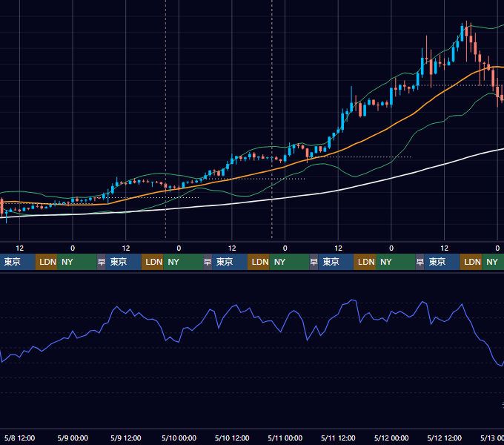Click the 5/10 12:00 date label
Image resolution: width=504 pixels, height=445 pixels.
point(232,438)
